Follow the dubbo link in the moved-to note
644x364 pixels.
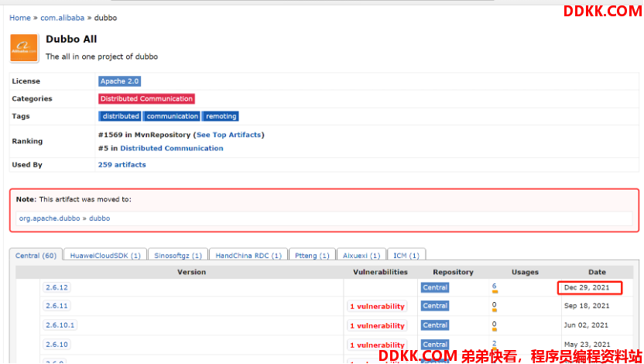99,218
